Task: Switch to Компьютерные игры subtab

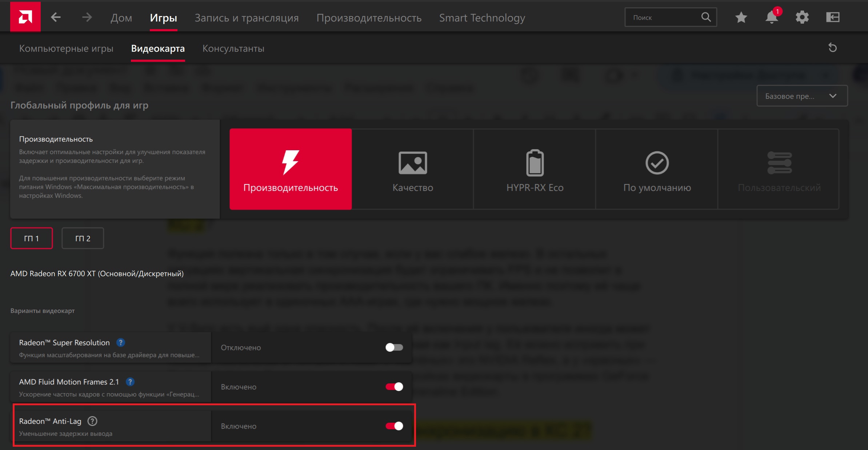Action: (x=66, y=48)
